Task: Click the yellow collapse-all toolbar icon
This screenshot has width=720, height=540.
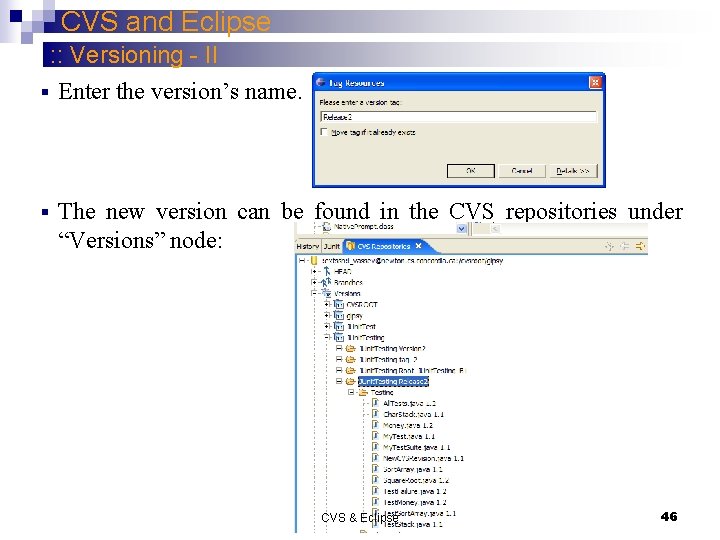Action: coord(640,247)
